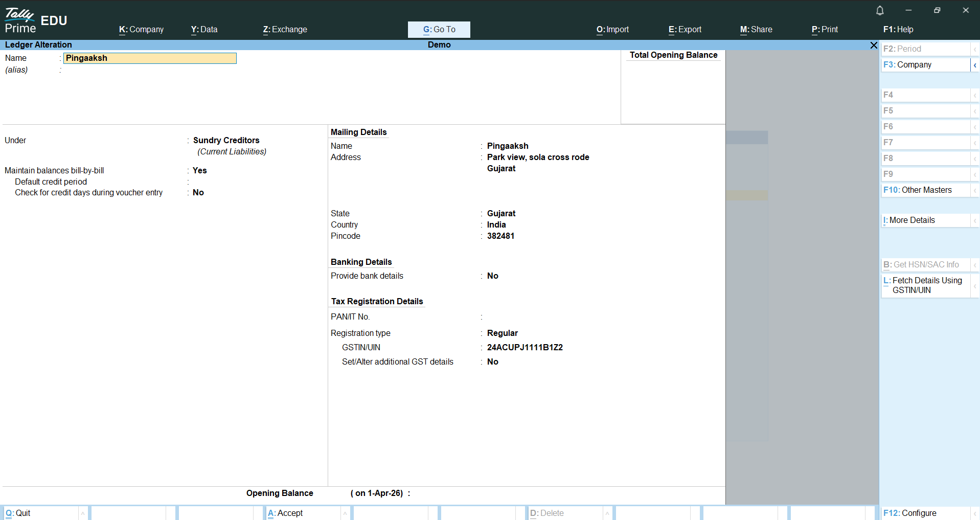Click the Pincode value 382481
Image resolution: width=980 pixels, height=520 pixels.
tap(500, 236)
